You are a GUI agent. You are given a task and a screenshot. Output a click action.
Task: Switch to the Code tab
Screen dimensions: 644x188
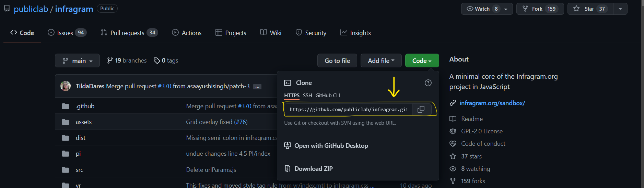coord(22,33)
